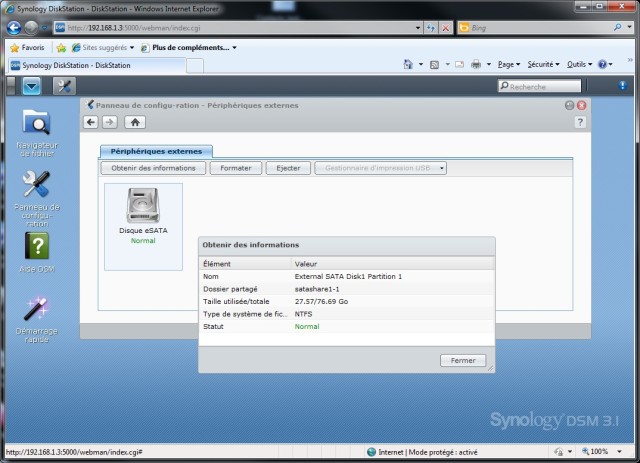The height and width of the screenshot is (463, 640).
Task: Expand the Bing search provider dropdown
Action: tap(629, 27)
